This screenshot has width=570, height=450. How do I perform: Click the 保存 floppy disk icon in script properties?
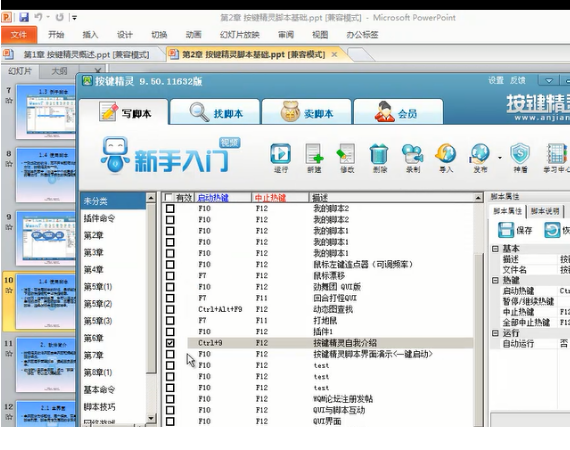(506, 230)
